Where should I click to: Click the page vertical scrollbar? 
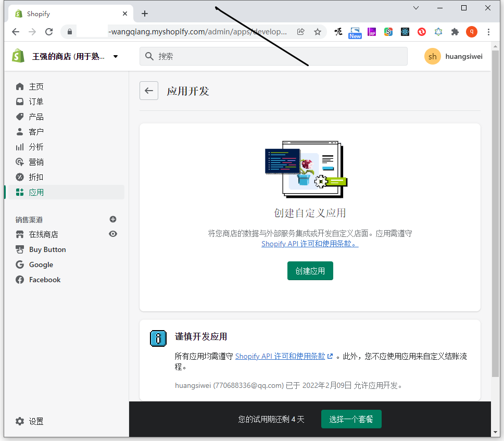[x=495, y=214]
